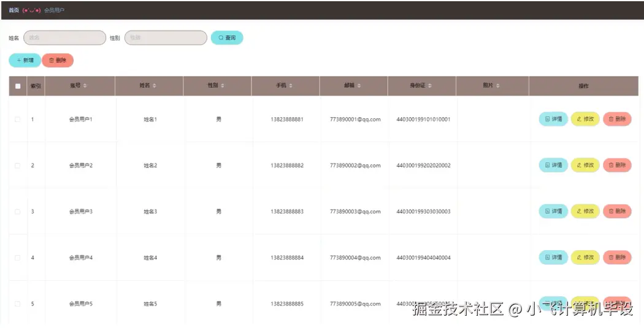Screen dimensions: 644x328
Task: Check the checkbox for row 会员用户4
Action: point(18,258)
